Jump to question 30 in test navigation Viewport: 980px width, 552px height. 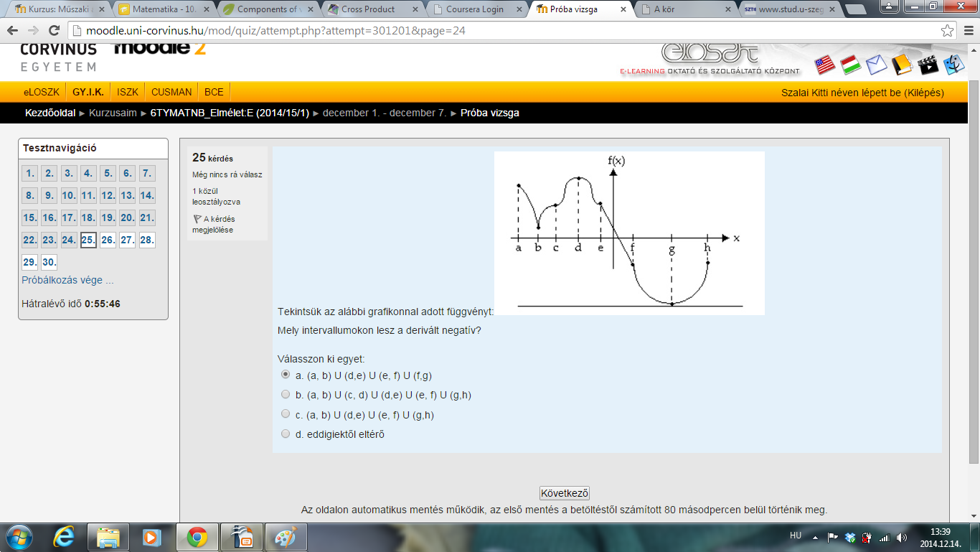(x=49, y=262)
